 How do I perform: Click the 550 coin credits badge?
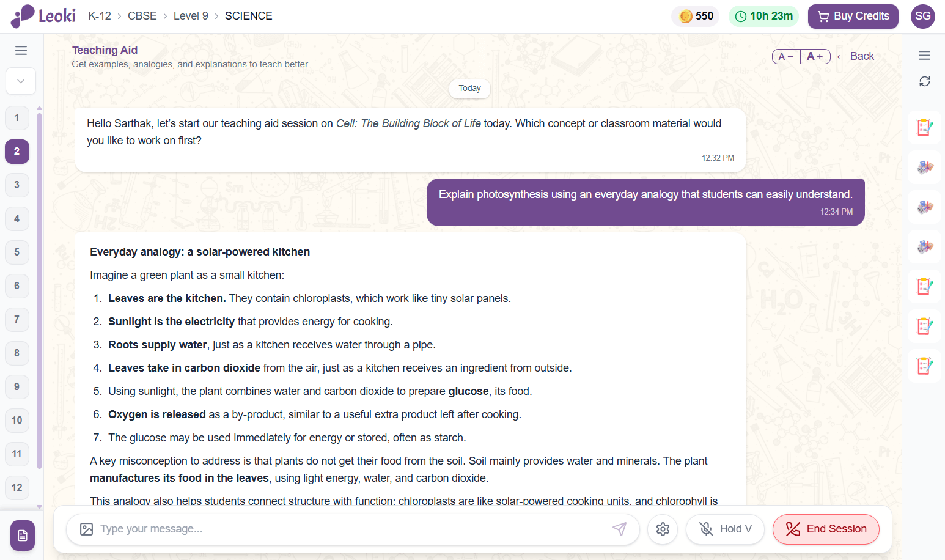pos(696,17)
